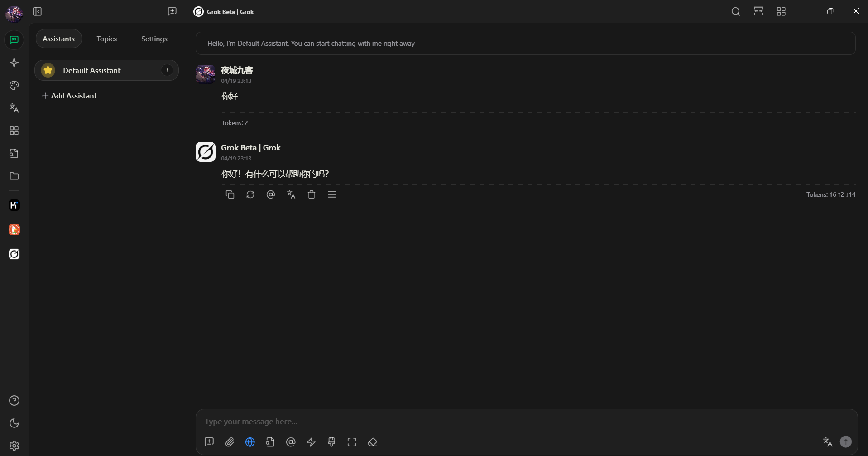Start a new topic from the input toolbar
This screenshot has width=868, height=456.
[209, 442]
